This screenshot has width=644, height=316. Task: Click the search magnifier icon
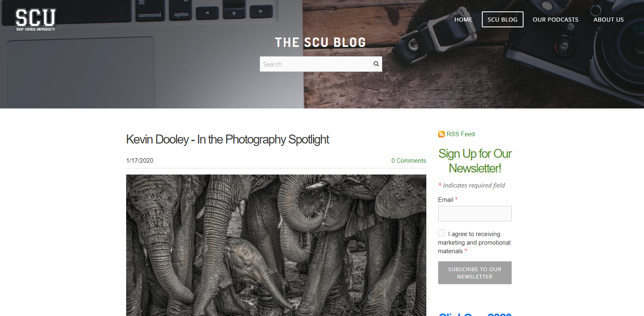click(376, 64)
